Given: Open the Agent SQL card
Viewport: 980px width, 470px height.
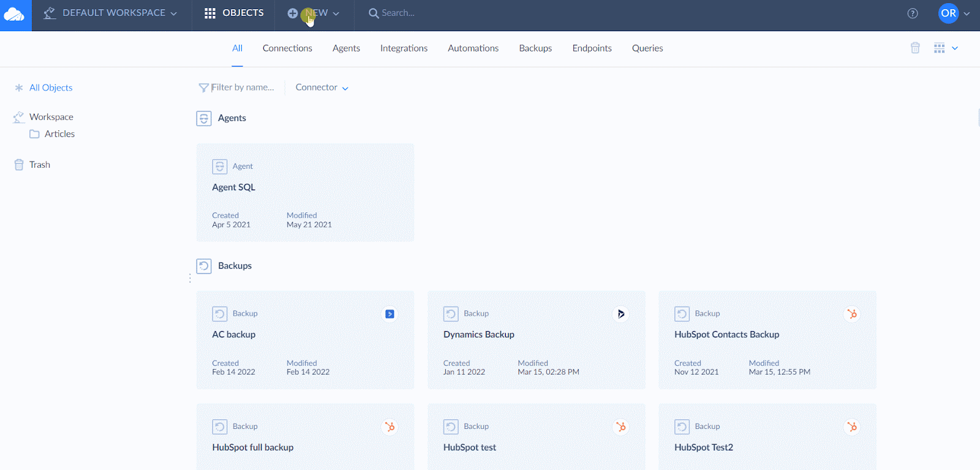Looking at the screenshot, I should tap(305, 193).
